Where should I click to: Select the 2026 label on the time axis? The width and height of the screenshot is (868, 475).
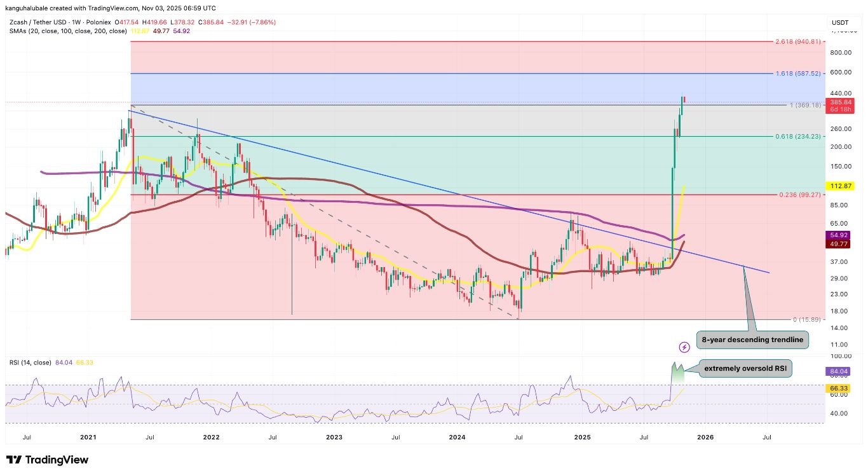(x=706, y=437)
